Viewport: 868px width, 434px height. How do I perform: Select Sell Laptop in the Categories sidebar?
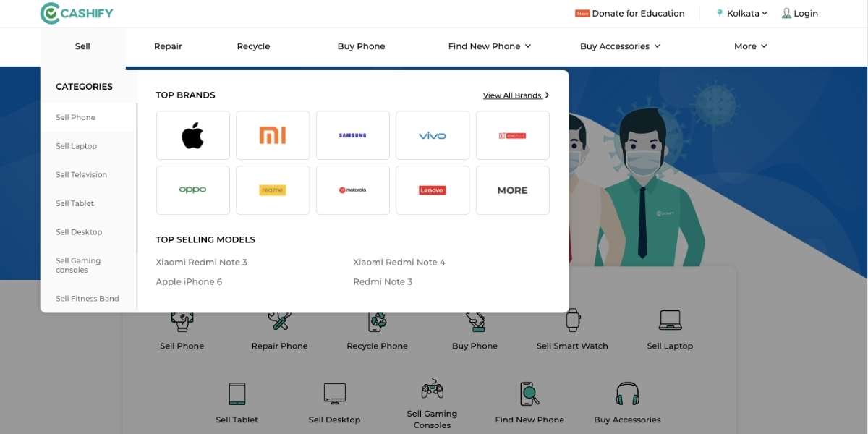[x=75, y=145]
